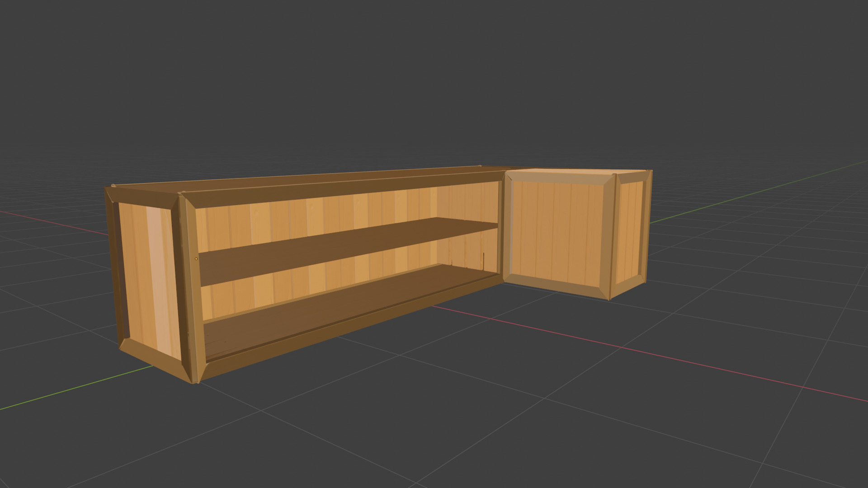This screenshot has width=868, height=488.
Task: Select left beveled frame edge of cube cabinet
Action: tap(508, 226)
